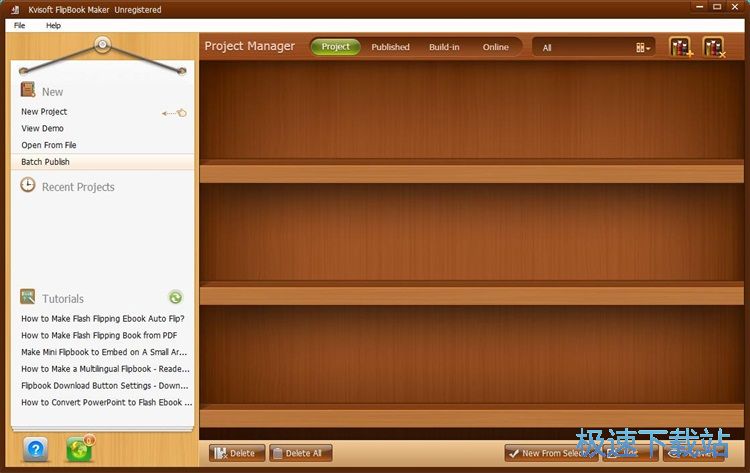
Task: Switch to the Project tab
Action: 335,47
